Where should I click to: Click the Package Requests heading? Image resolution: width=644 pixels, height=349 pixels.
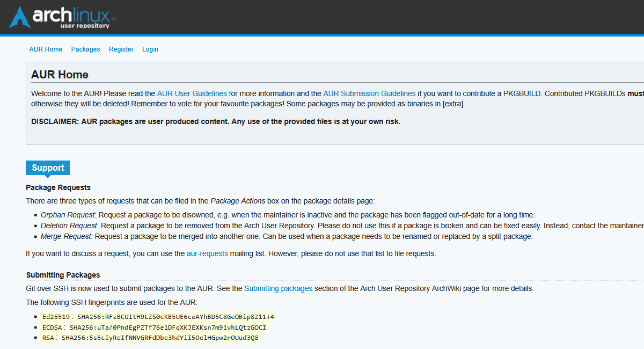58,187
